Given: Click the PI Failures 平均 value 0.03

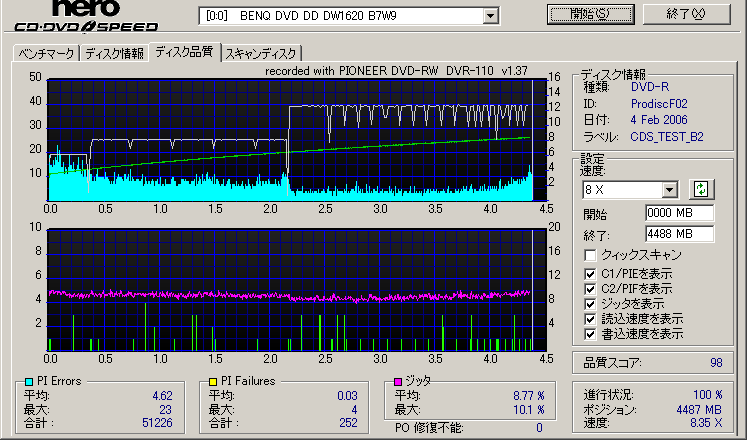Looking at the screenshot, I should tap(347, 396).
